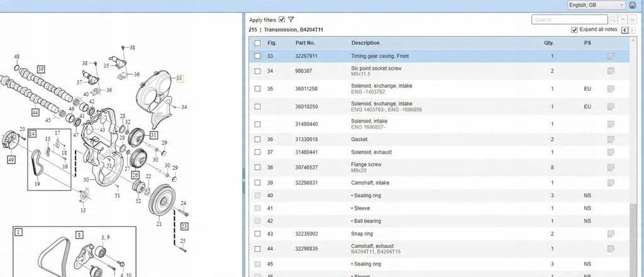Screen dimensions: 644x277
Task: Sort by the Part No. column header
Action: point(305,43)
